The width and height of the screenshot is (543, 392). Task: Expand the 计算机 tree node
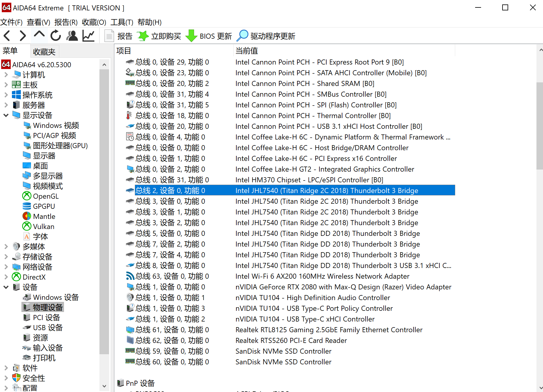[6, 75]
